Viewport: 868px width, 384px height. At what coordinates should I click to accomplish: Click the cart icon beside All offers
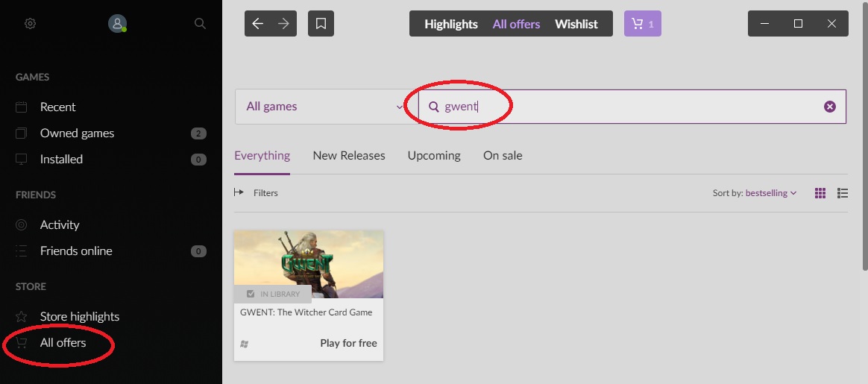point(21,342)
